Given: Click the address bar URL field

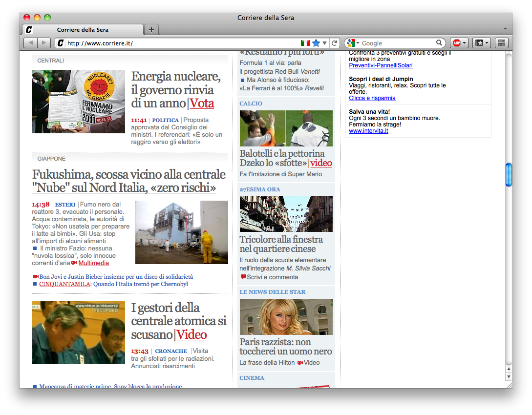Looking at the screenshot, I should point(181,43).
